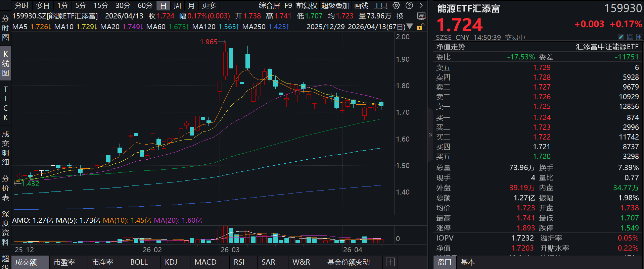The image size is (644, 269).
Task: Toggle the 前复权 price adjustment option
Action: (x=306, y=6)
